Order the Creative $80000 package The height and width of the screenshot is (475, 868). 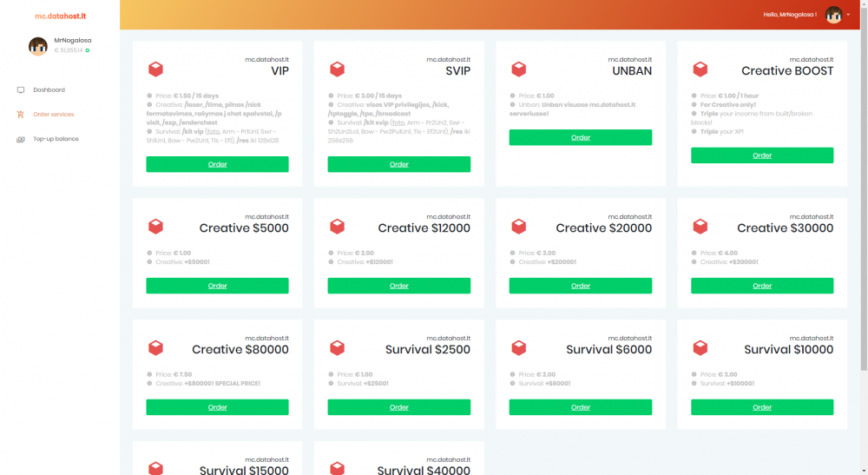click(x=218, y=407)
